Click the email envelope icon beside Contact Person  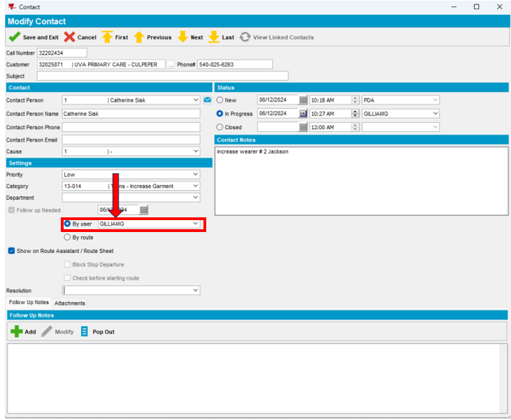pyautogui.click(x=208, y=100)
